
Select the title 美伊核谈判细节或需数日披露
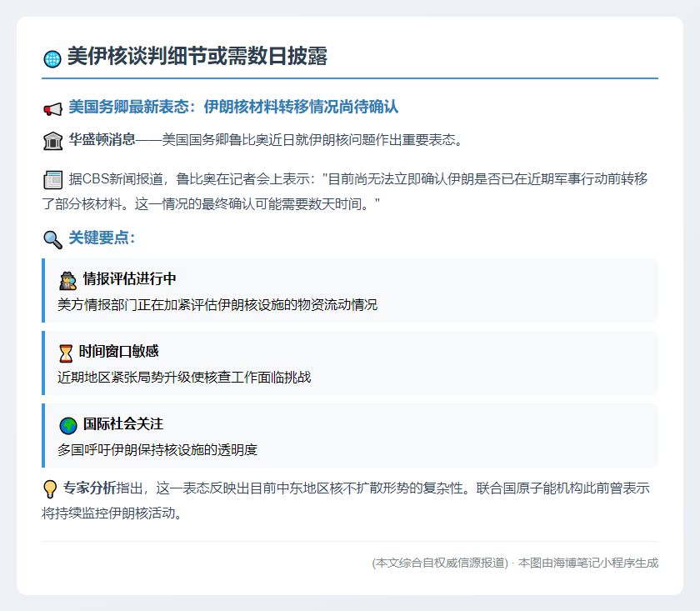197,57
